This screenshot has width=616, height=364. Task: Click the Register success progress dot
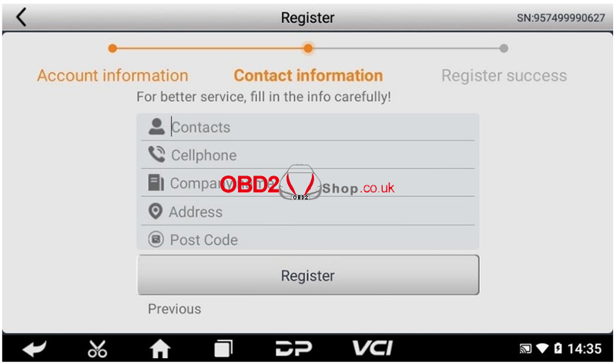(504, 48)
